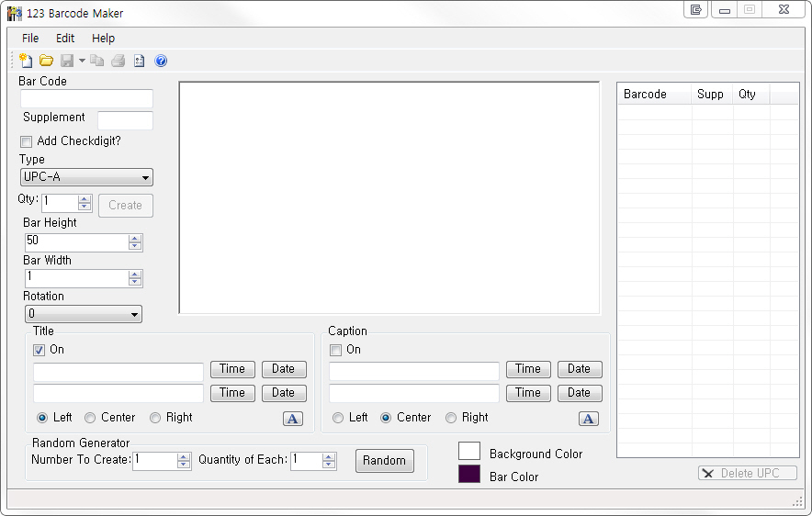Click the Open folder toolbar icon
Screen dimensions: 812x516
coord(47,61)
